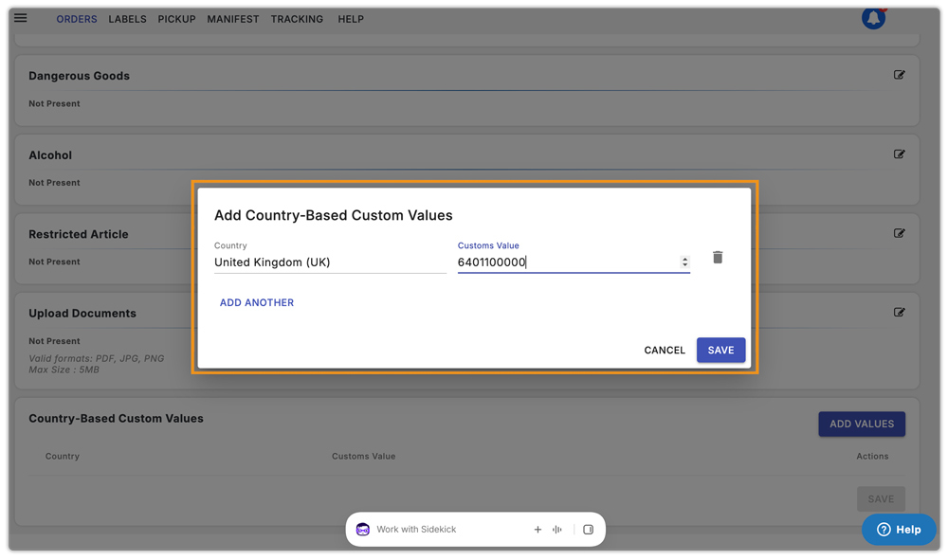The image size is (948, 560).
Task: Open the LABELS menu item
Action: pos(128,19)
